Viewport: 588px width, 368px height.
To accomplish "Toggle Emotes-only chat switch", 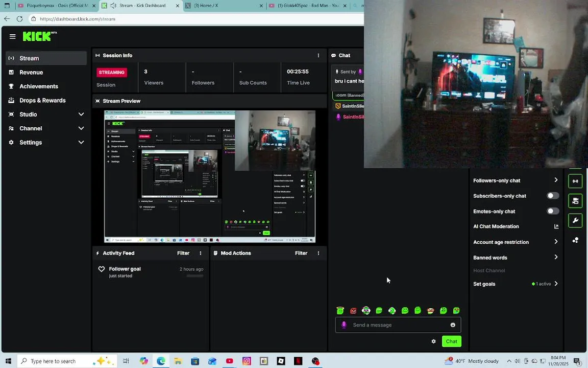I will click(553, 211).
